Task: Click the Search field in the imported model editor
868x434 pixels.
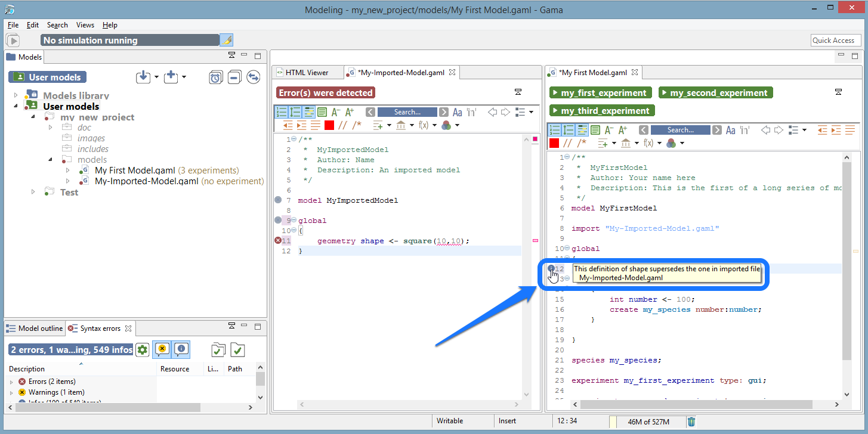Action: point(407,112)
